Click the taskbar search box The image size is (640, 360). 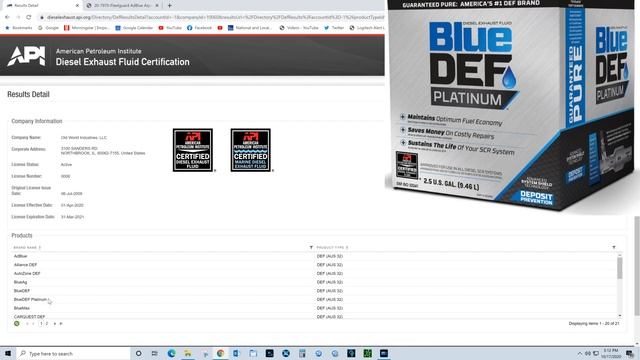coord(73,353)
